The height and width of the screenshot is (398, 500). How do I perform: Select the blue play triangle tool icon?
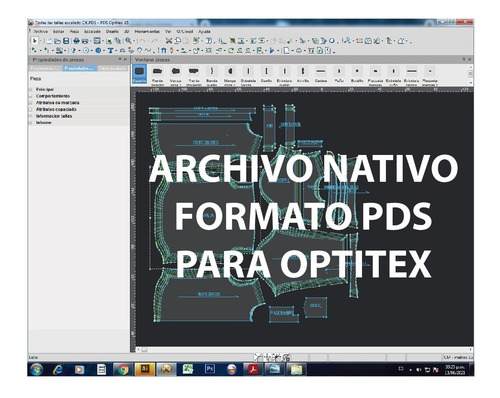click(x=272, y=51)
